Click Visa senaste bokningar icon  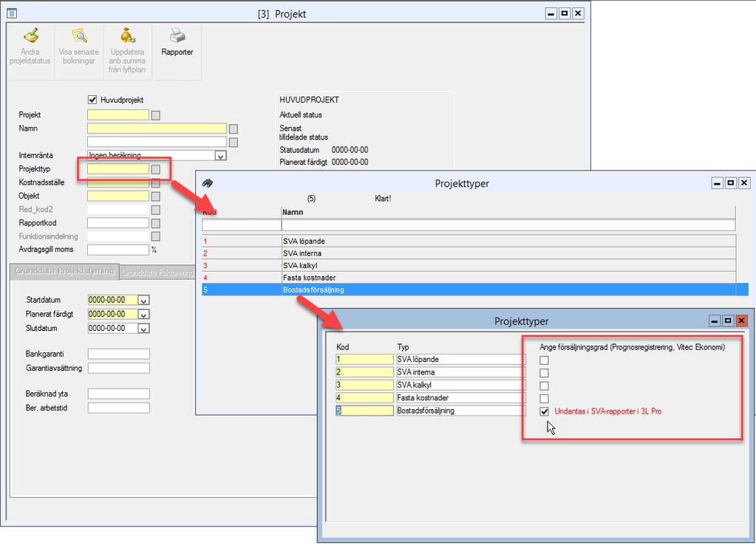point(79,35)
